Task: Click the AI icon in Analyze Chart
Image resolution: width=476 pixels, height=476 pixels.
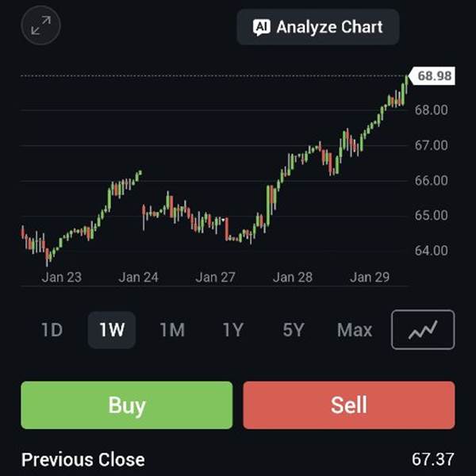Action: point(261,27)
